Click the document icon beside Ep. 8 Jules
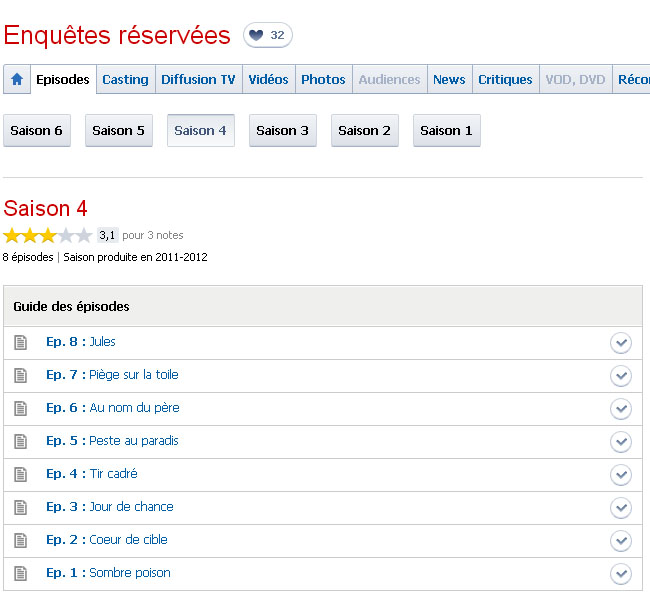 [21, 342]
